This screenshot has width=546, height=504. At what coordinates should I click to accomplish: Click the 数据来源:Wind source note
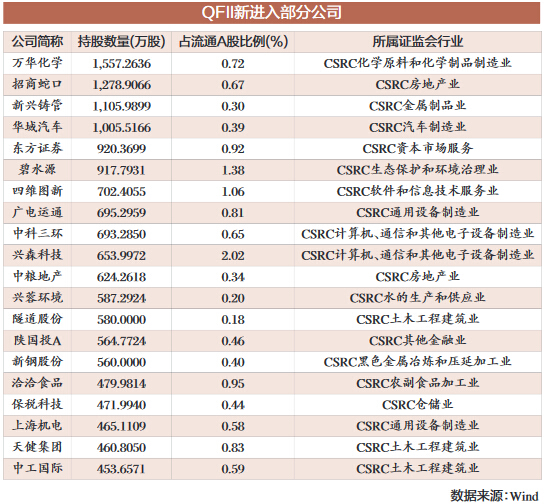pos(494,495)
